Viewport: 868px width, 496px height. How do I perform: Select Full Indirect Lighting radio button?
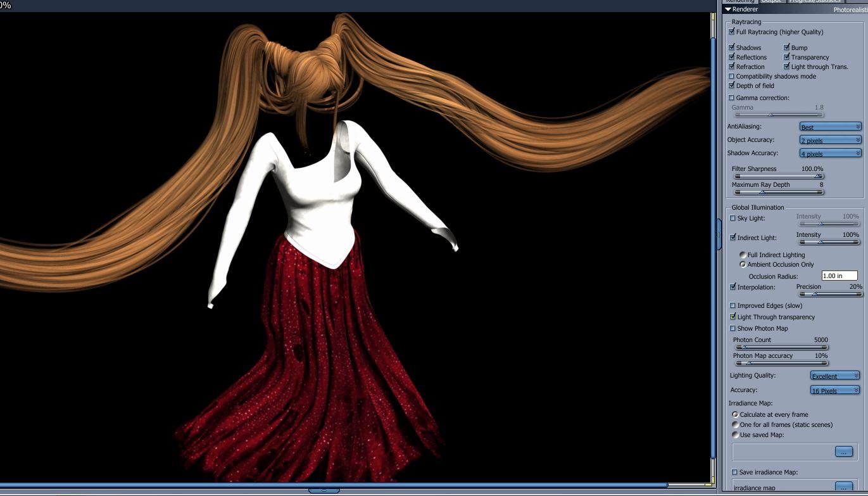pos(743,255)
